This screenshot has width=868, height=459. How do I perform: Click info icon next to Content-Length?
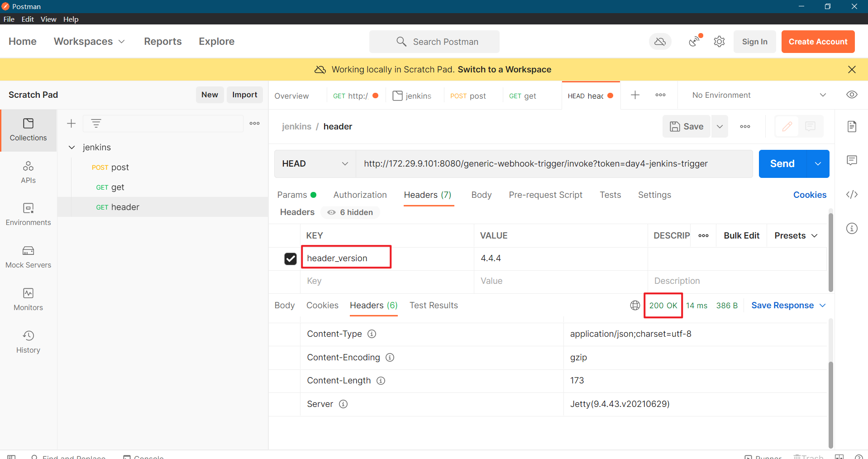point(381,381)
